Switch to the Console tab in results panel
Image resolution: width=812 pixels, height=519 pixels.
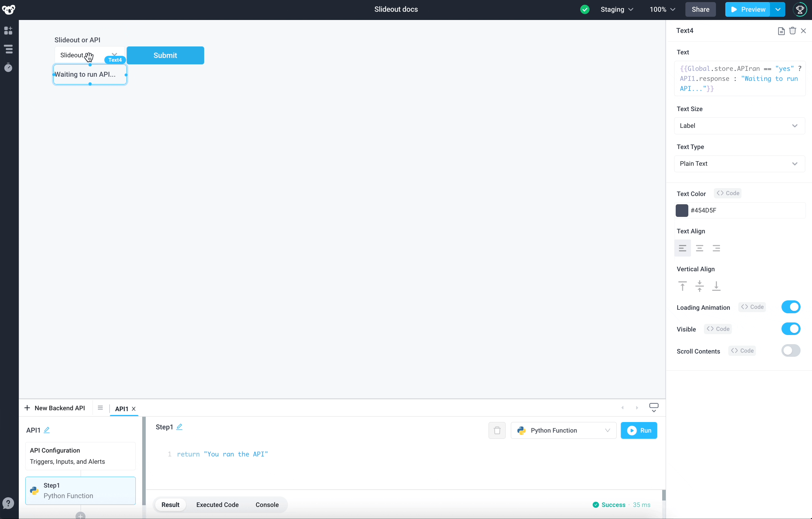pyautogui.click(x=267, y=505)
